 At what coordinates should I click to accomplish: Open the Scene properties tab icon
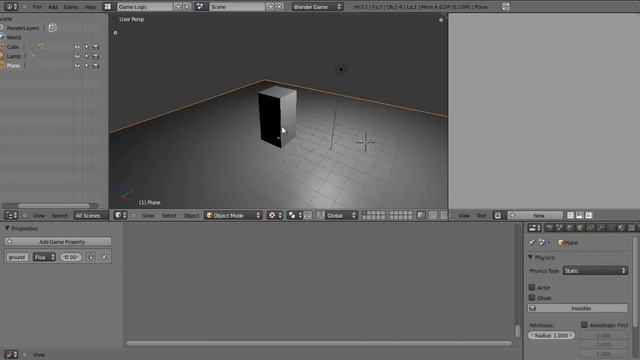coord(560,228)
